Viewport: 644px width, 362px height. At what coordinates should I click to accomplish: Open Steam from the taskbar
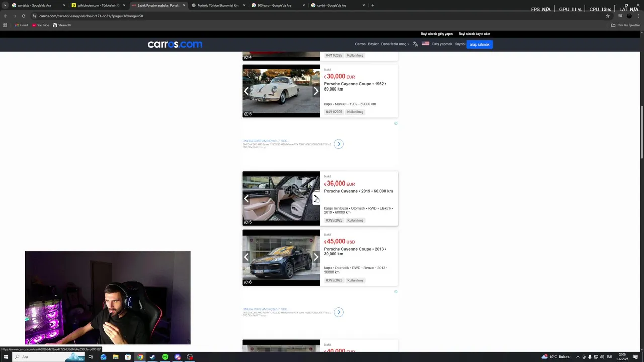point(152,357)
